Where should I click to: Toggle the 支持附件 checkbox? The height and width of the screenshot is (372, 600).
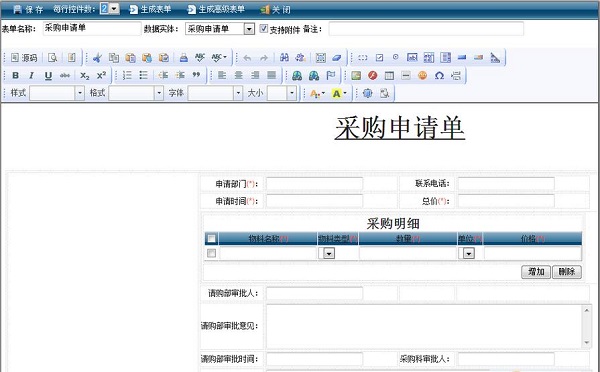pyautogui.click(x=263, y=28)
